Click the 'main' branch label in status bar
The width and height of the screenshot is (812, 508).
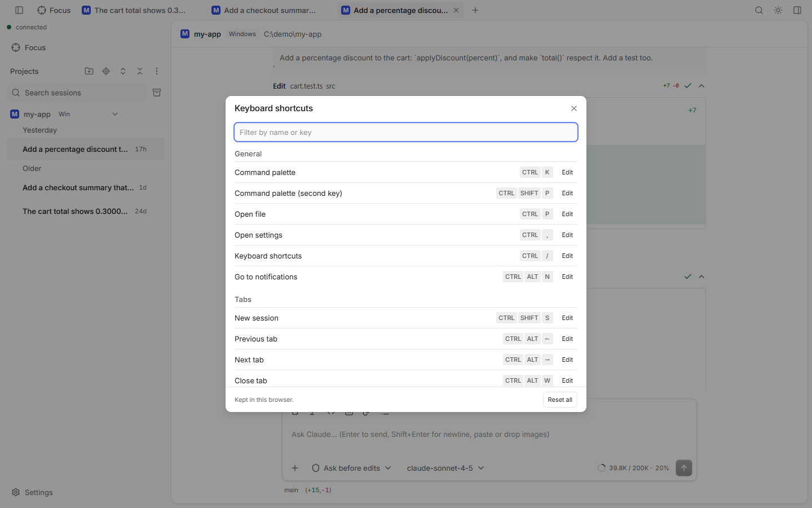[x=291, y=490]
